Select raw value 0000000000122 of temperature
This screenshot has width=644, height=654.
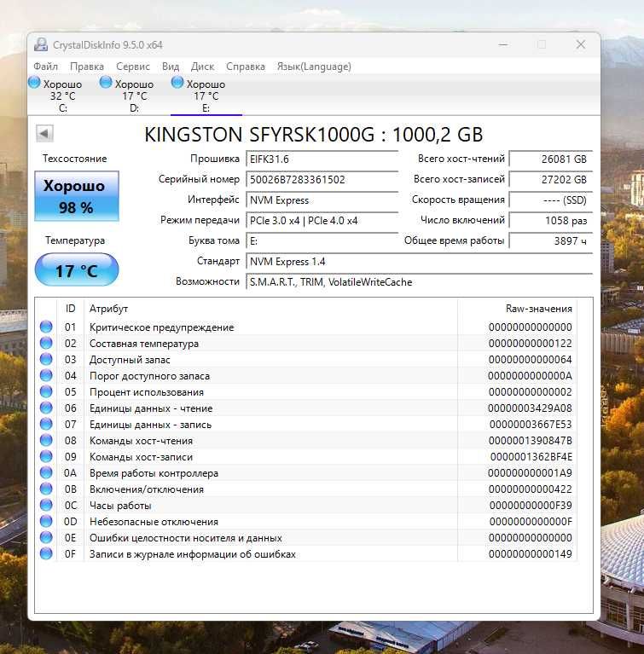530,344
